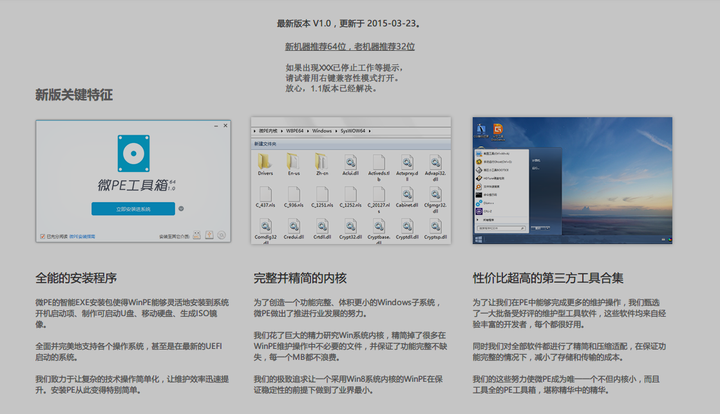Screen dimensions: 720x414
Task: Select 微PE内核 in the explorer breadcrumb
Action: 268,131
